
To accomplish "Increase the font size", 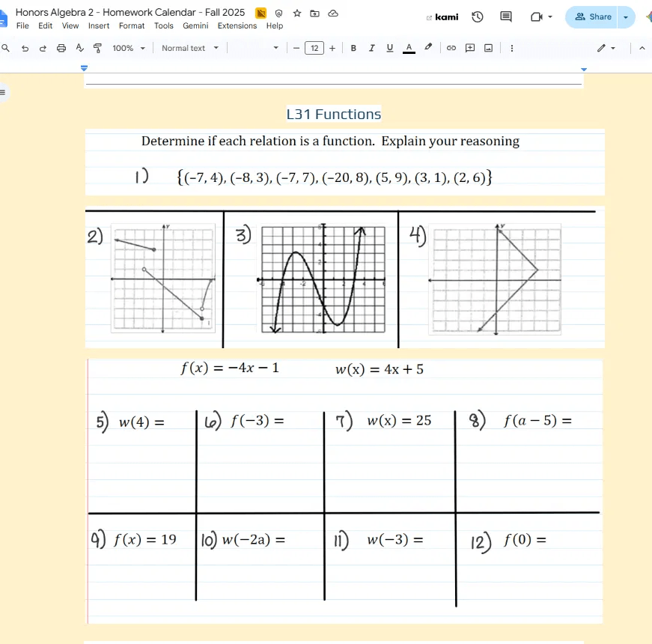I will [x=332, y=48].
